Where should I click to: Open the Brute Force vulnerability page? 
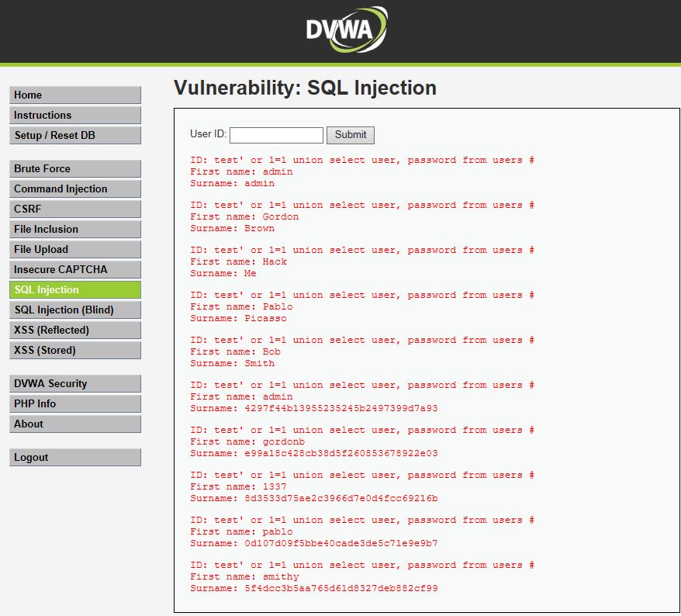point(75,168)
